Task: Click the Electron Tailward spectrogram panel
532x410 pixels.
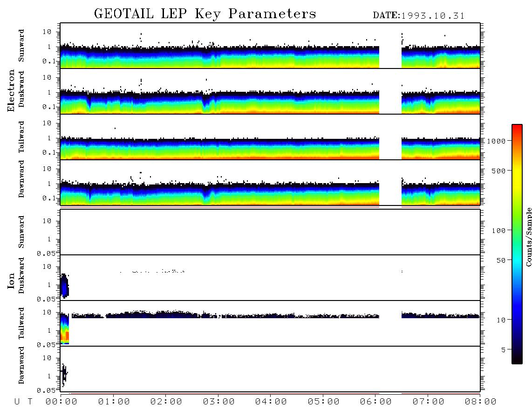Action: pos(270,137)
